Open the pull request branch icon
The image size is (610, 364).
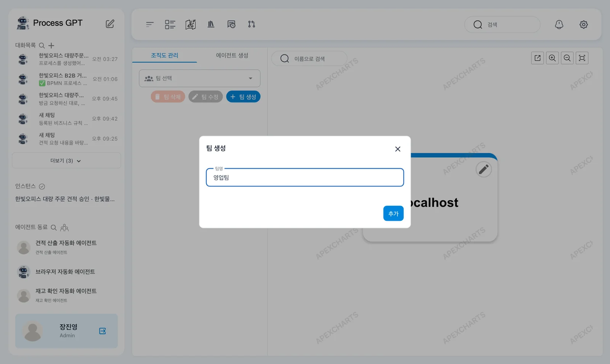(252, 24)
